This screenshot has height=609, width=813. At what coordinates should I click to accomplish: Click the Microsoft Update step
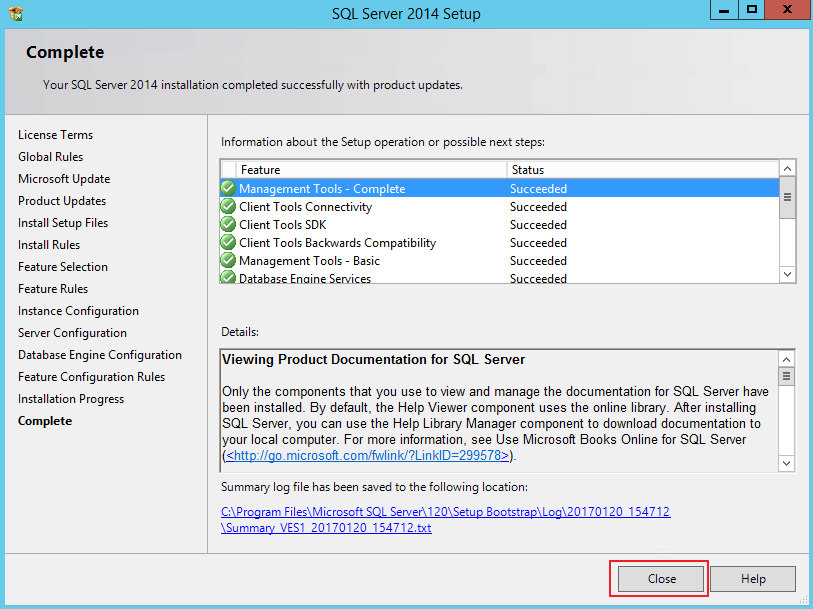[x=64, y=179]
